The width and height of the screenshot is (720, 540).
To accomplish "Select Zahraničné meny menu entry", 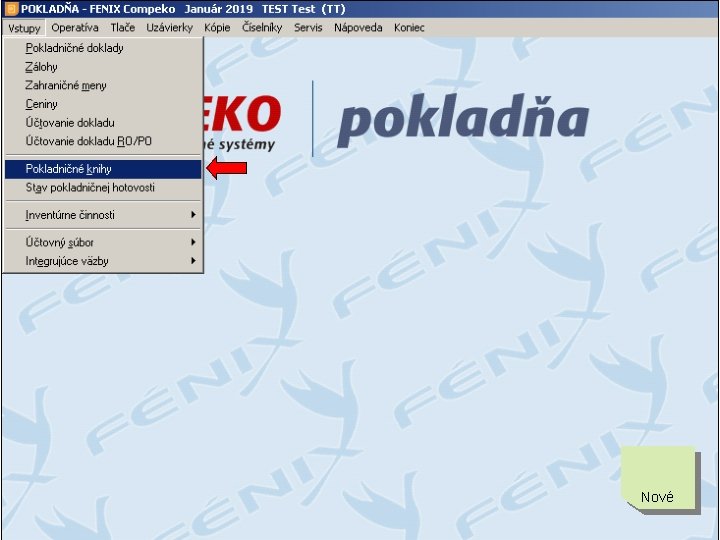I will point(103,85).
